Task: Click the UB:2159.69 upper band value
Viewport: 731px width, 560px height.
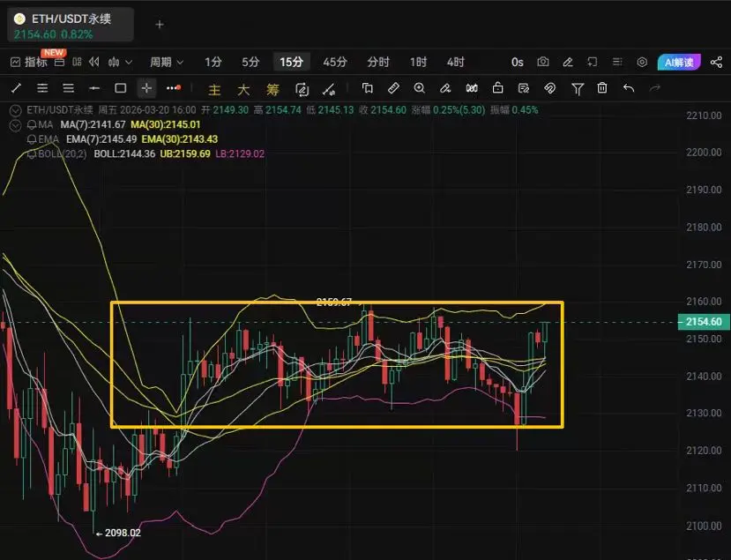Action: (x=185, y=153)
